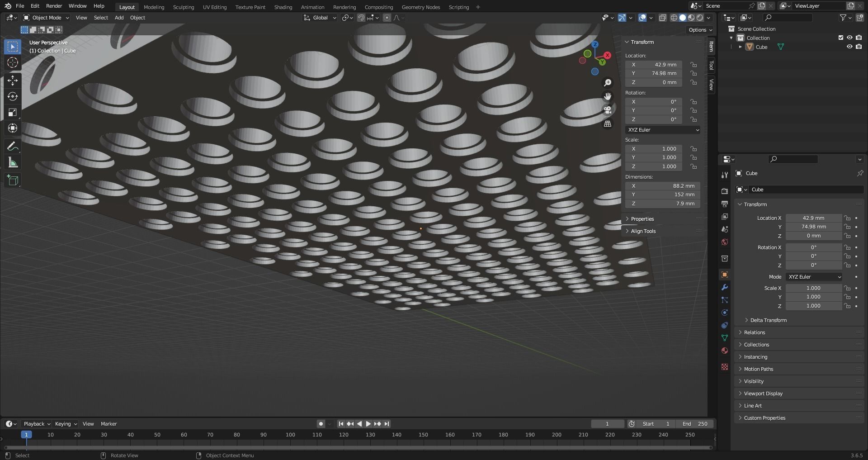Image resolution: width=868 pixels, height=460 pixels.
Task: Open the Render properties tab icon
Action: pos(725,191)
